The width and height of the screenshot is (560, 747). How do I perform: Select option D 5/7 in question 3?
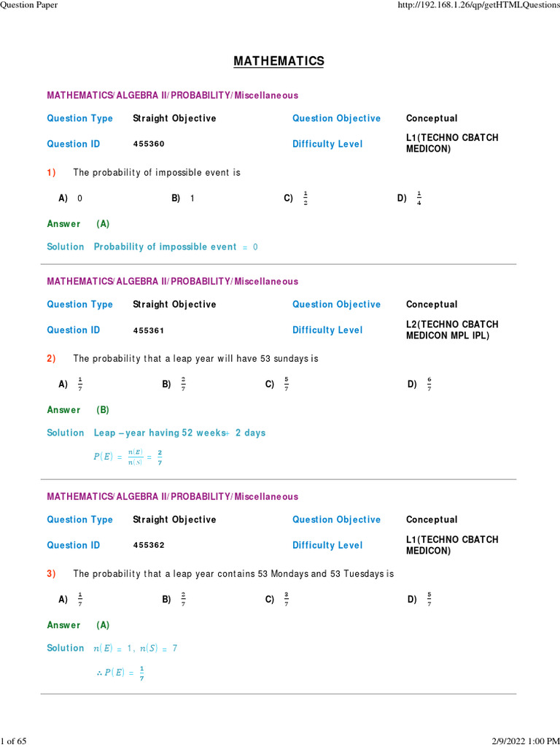click(x=429, y=600)
